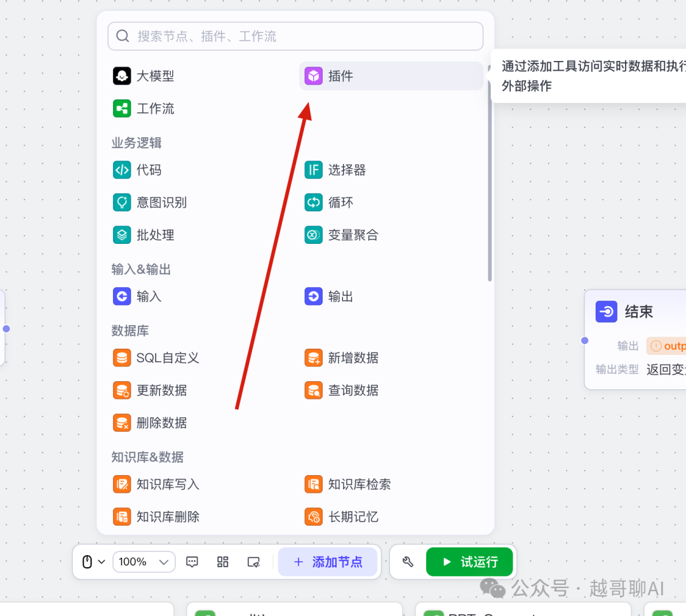
Task: Click the 业务逻辑 section heading
Action: (x=137, y=143)
